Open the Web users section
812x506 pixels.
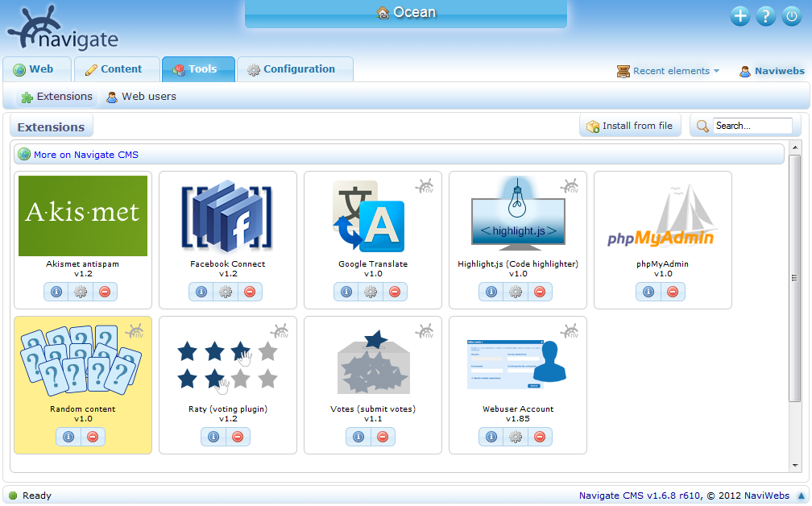coord(141,96)
